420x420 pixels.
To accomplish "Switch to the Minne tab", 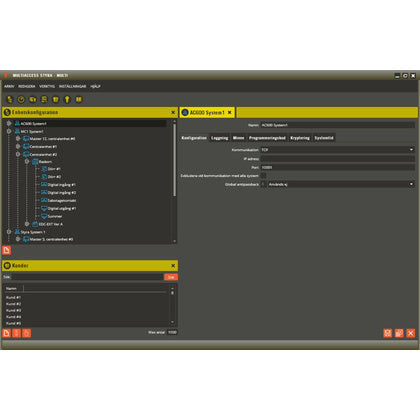I will coord(238,138).
